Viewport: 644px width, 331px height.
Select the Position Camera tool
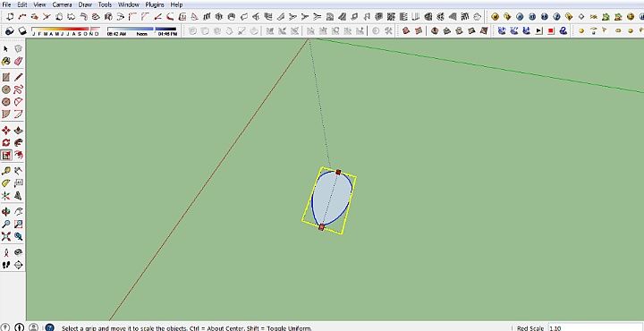5,252
